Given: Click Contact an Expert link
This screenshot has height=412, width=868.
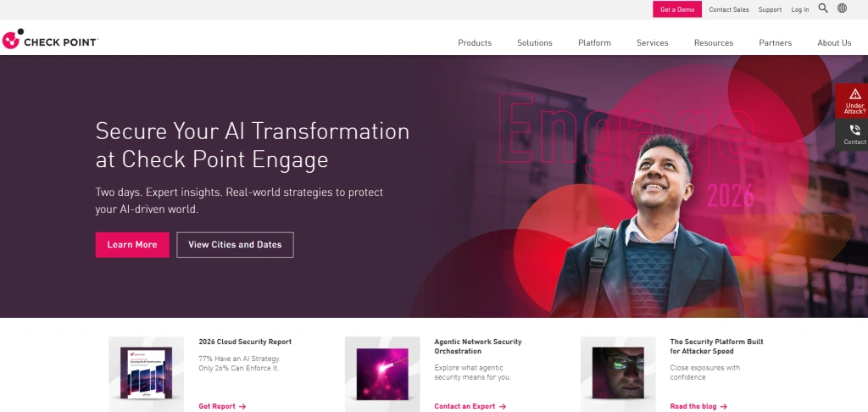Looking at the screenshot, I should point(470,406).
